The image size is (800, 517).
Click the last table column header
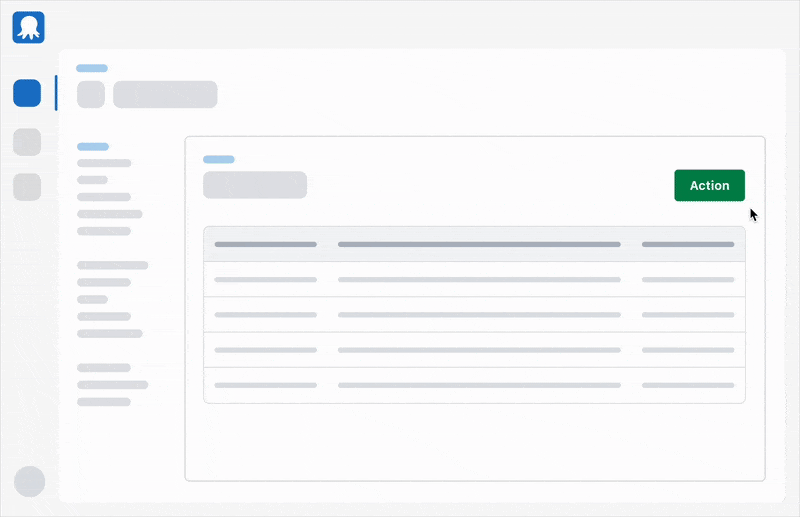pos(688,244)
